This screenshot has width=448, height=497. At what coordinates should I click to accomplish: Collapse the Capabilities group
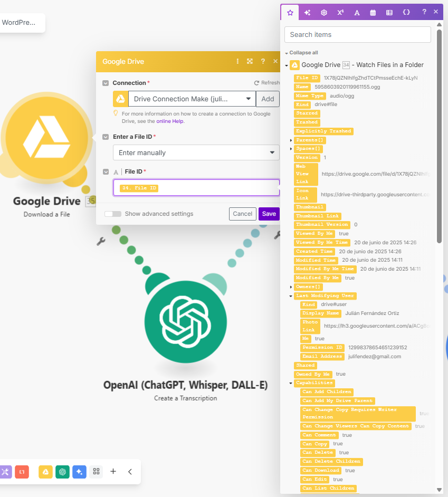click(291, 383)
